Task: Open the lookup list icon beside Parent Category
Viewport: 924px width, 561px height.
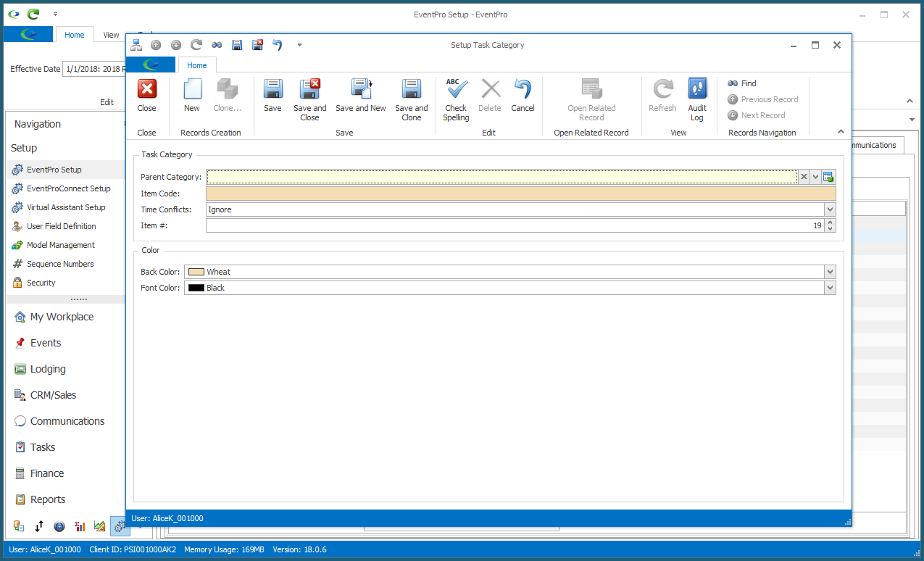Action: [829, 177]
